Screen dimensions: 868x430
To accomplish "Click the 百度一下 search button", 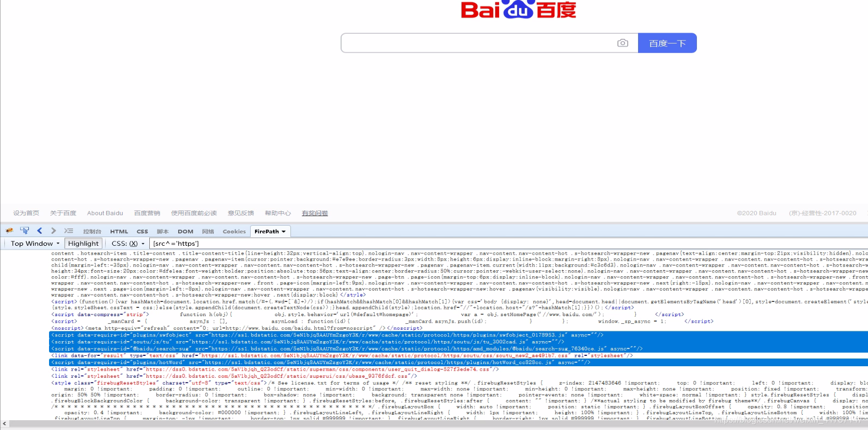I will pos(667,43).
